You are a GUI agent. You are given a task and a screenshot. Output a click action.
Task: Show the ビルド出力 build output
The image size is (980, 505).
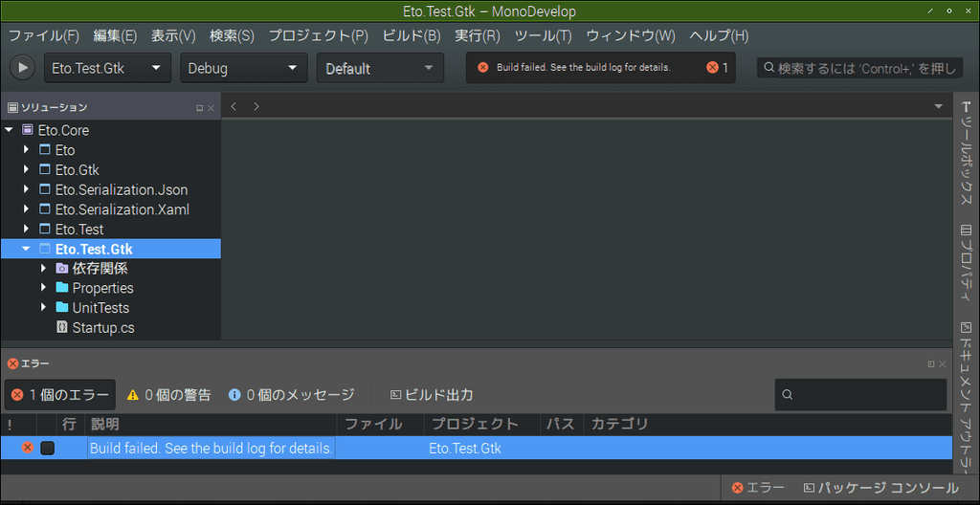(x=432, y=394)
